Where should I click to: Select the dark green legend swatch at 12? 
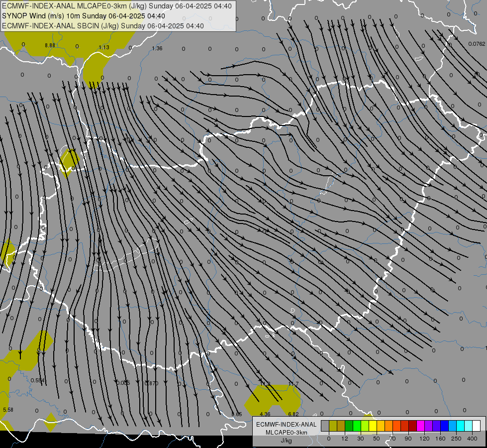pyautogui.click(x=349, y=426)
